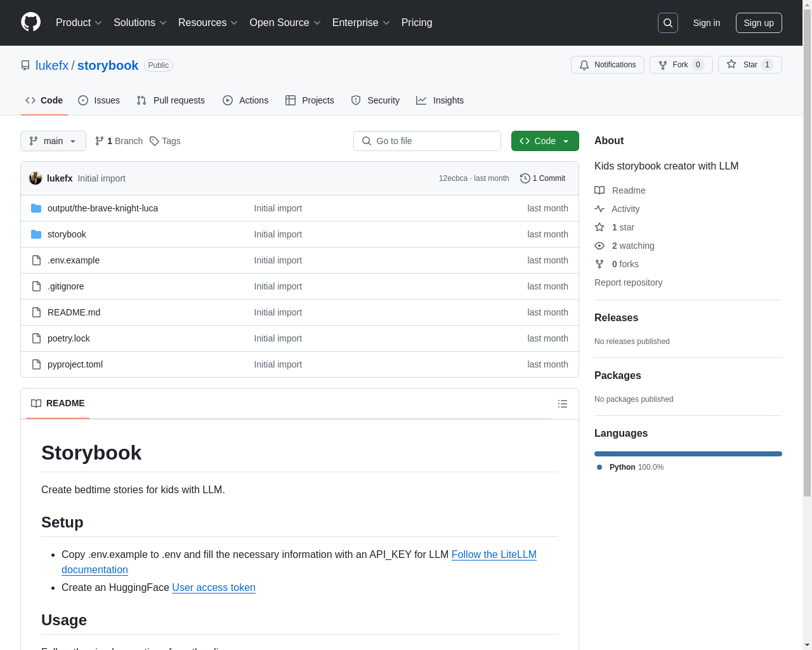
Task: Click the fork icon beside 0 forks
Action: [x=599, y=264]
